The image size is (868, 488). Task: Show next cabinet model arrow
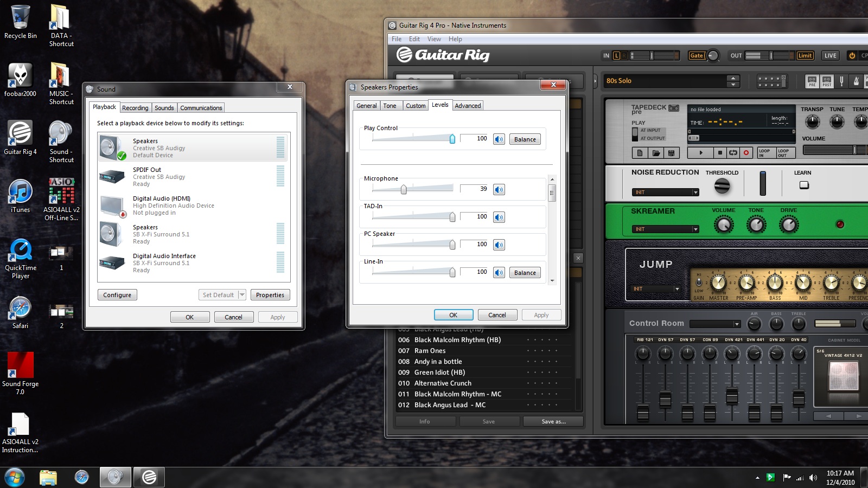click(858, 416)
